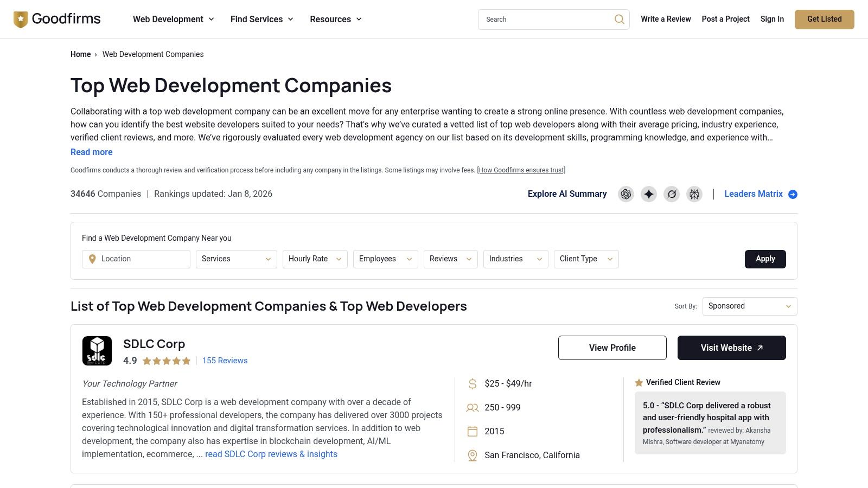Screen dimensions: 868x488
Task: Expand the Client Type filter dropdown
Action: [586, 259]
